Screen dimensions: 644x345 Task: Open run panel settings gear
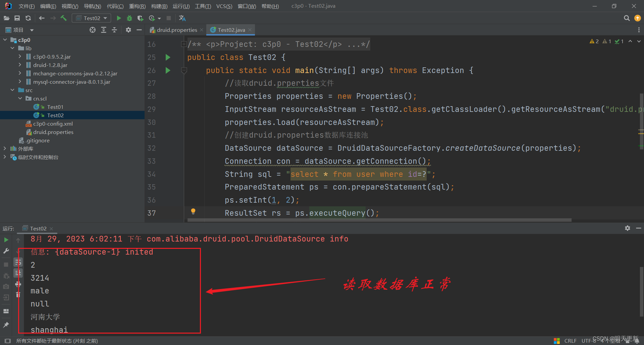click(627, 228)
